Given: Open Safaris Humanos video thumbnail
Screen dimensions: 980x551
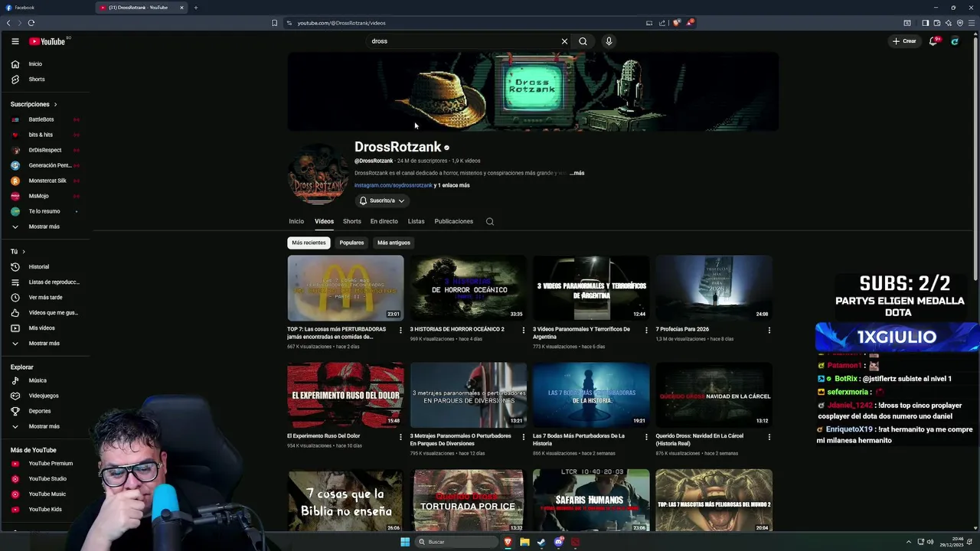Looking at the screenshot, I should [591, 500].
